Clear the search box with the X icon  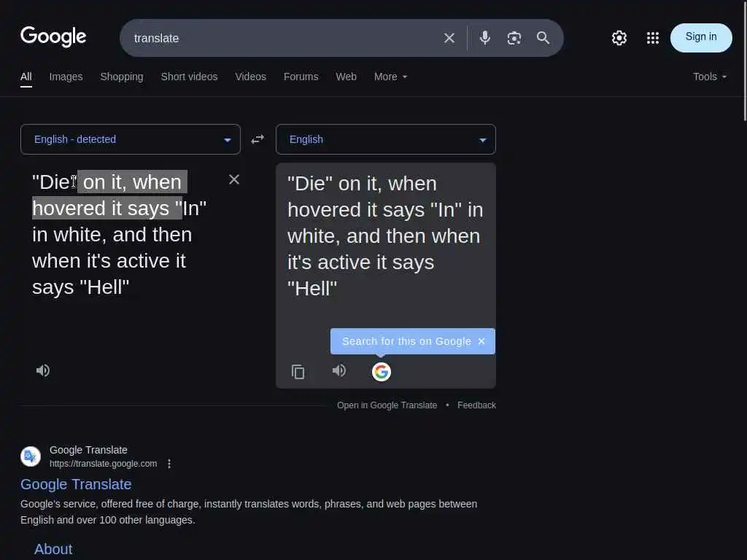click(x=449, y=38)
